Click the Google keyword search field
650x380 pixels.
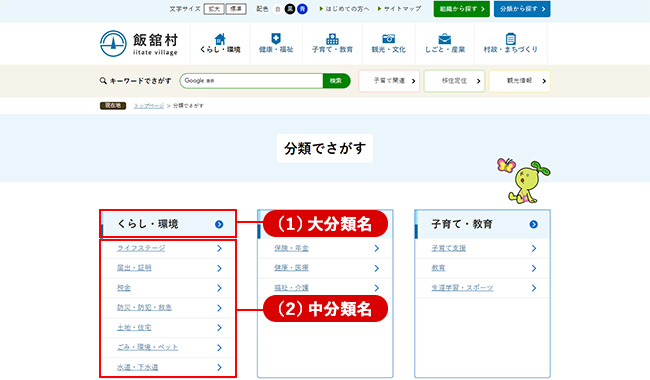(252, 81)
